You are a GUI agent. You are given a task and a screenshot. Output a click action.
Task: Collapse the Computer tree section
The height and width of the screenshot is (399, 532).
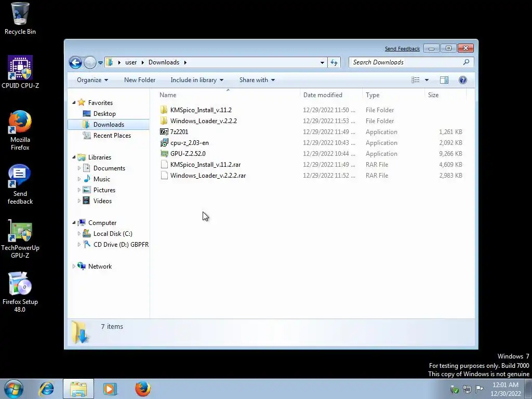pos(74,222)
